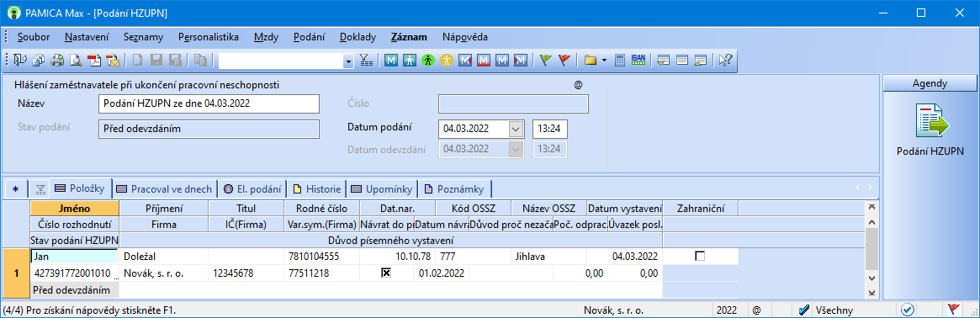Click the cell 7810104555

[x=321, y=256]
